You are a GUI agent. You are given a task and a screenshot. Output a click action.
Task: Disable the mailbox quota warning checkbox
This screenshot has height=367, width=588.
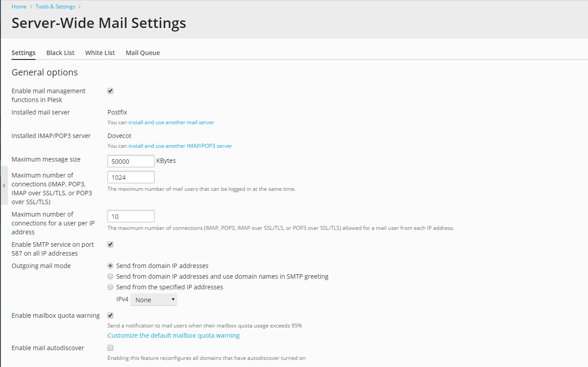pos(111,316)
